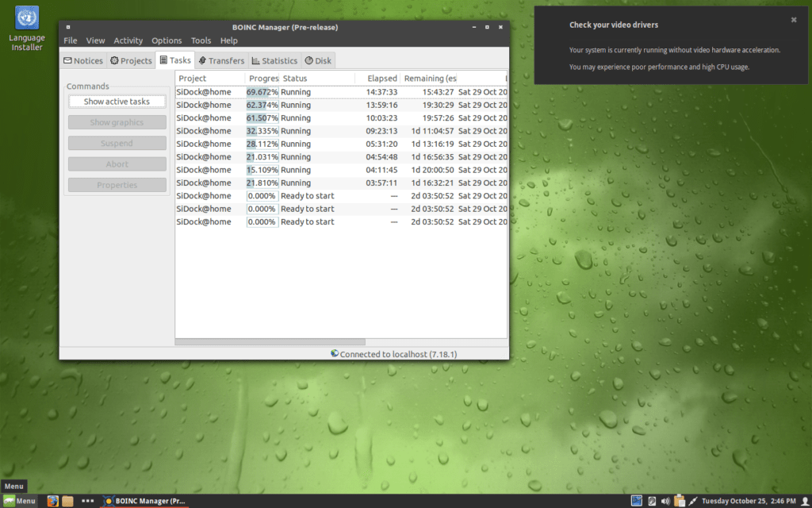Image resolution: width=812 pixels, height=508 pixels.
Task: Click the gray notes applet tray icon
Action: point(652,501)
